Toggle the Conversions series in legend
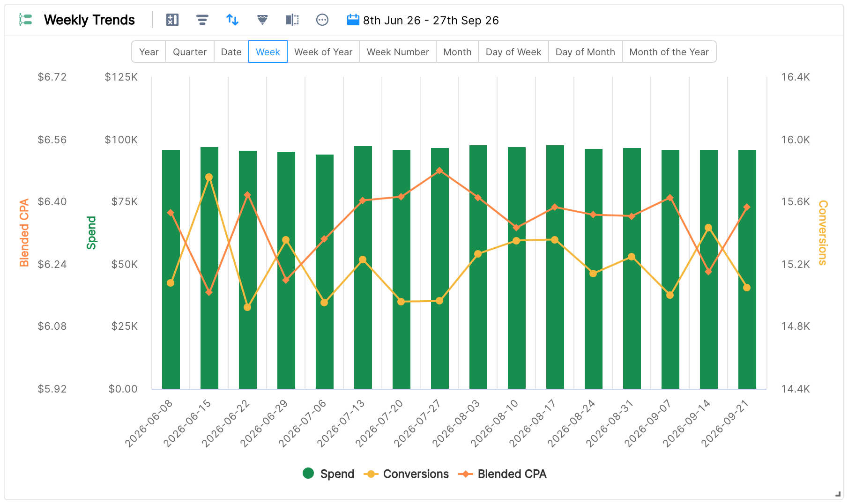 pyautogui.click(x=406, y=474)
